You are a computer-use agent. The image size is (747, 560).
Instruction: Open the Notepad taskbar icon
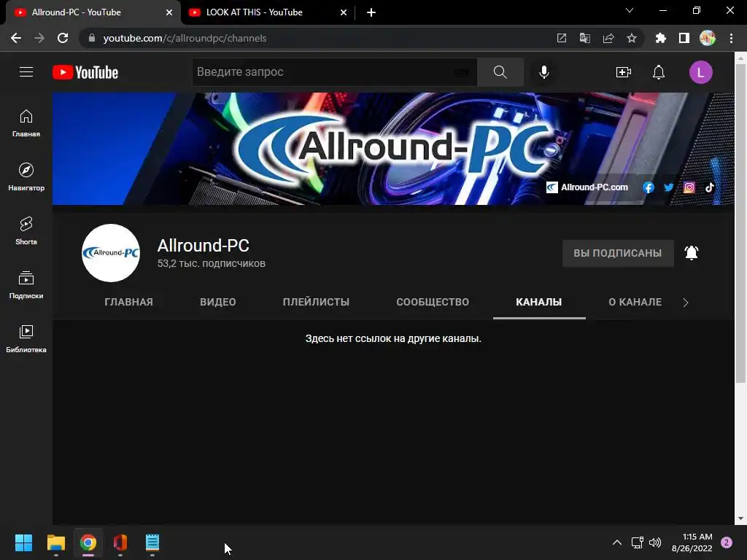[x=152, y=542]
